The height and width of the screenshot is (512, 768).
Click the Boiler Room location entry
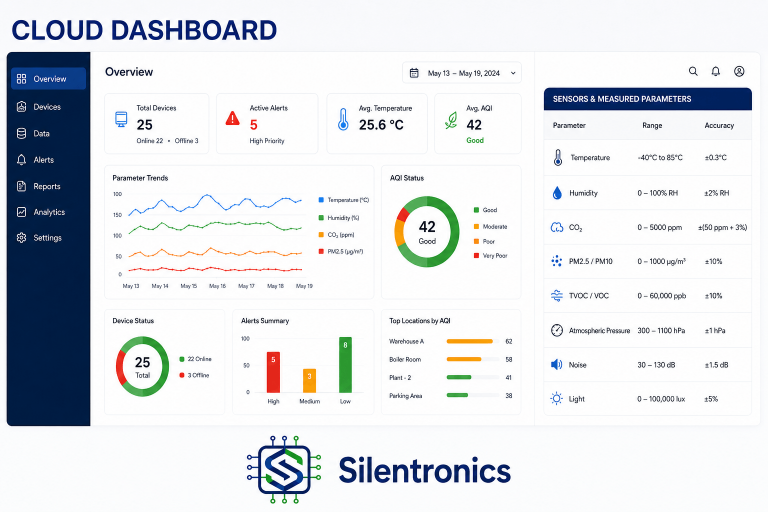tap(405, 359)
